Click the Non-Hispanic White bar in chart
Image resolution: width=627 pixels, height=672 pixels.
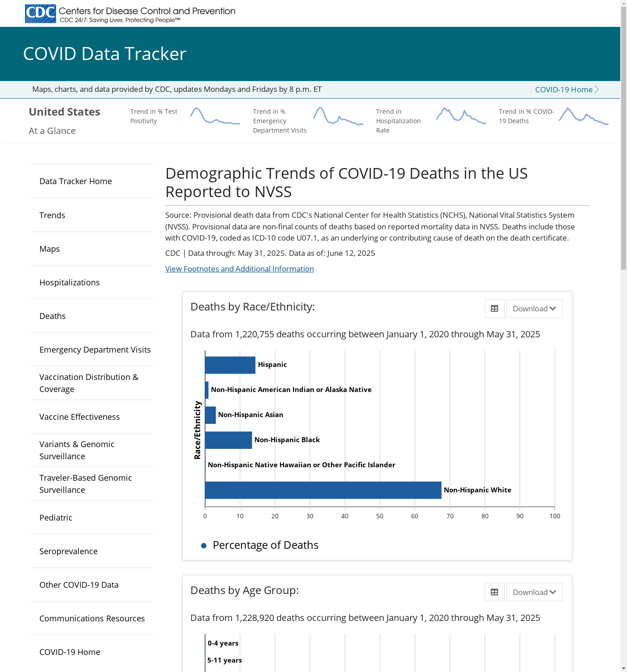pyautogui.click(x=322, y=490)
